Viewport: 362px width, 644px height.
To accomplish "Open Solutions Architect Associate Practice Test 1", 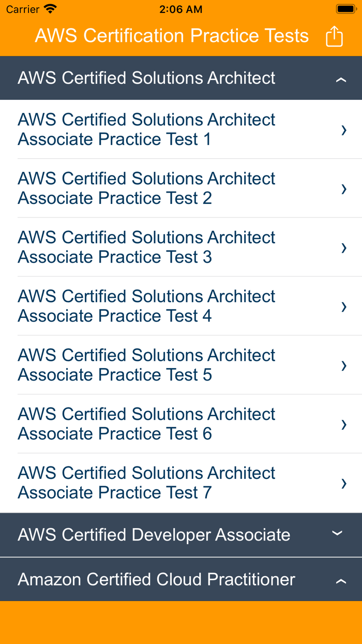I will (146, 130).
